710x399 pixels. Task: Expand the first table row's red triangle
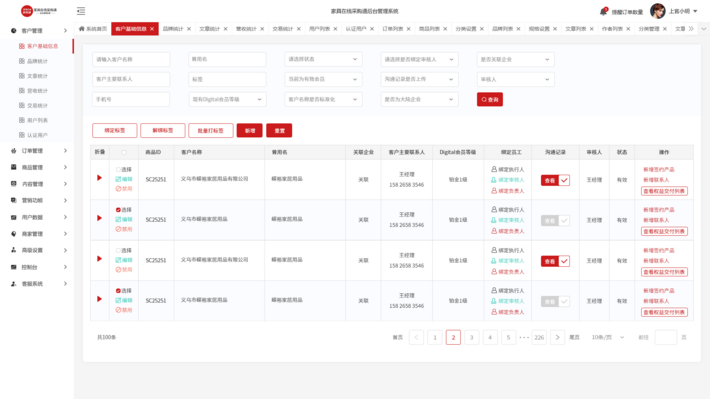99,178
